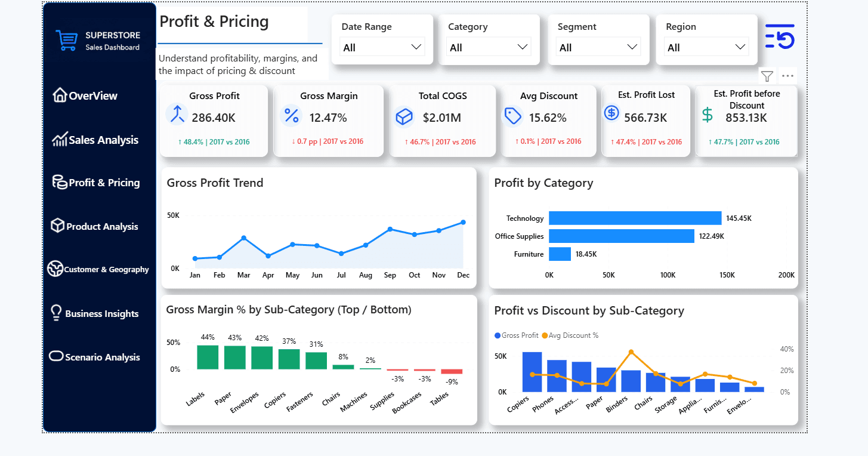Click the 853.13K profit before discount value
The height and width of the screenshot is (456, 868).
pyautogui.click(x=746, y=118)
